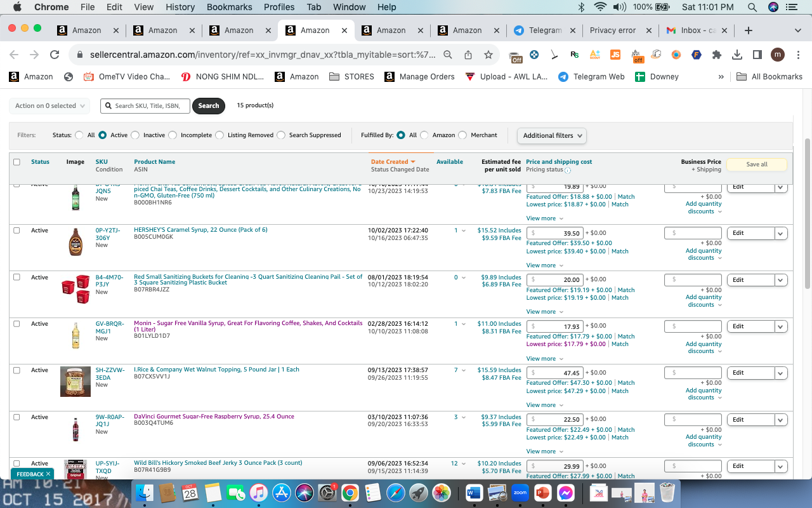Select the 'Inactive' status filter
This screenshot has width=812, height=508.
coord(134,135)
